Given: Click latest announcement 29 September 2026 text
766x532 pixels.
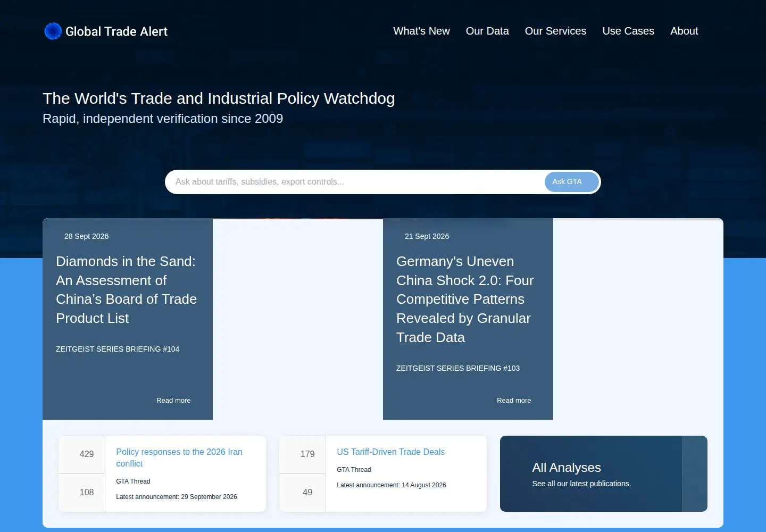Looking at the screenshot, I should 177,497.
